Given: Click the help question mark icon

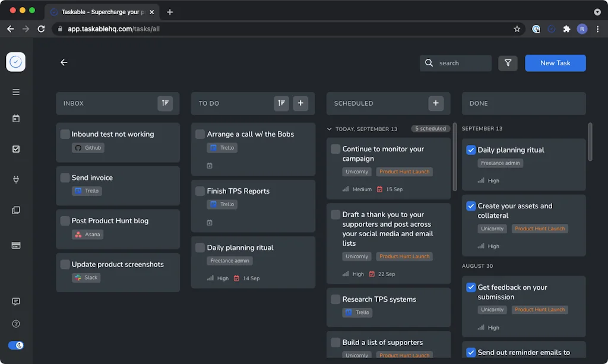Looking at the screenshot, I should pyautogui.click(x=15, y=324).
